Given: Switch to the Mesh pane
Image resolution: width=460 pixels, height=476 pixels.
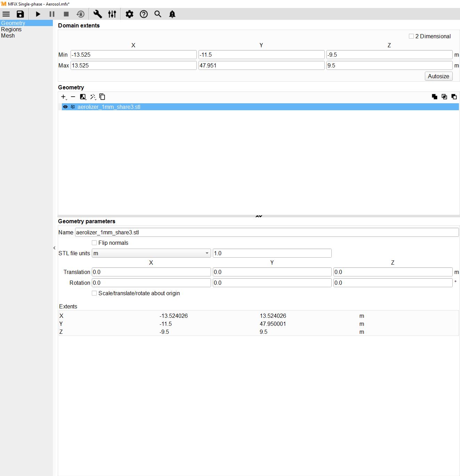Looking at the screenshot, I should coord(26,35).
